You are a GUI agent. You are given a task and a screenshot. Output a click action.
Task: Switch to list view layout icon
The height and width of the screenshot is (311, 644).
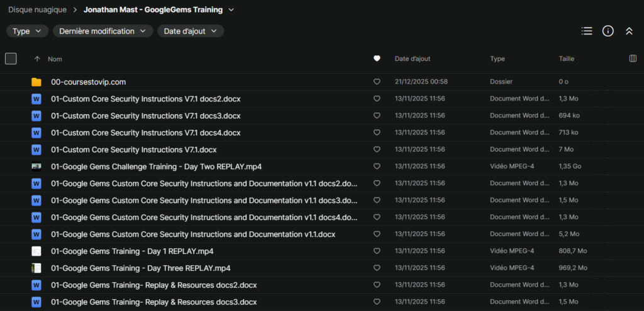coord(587,31)
